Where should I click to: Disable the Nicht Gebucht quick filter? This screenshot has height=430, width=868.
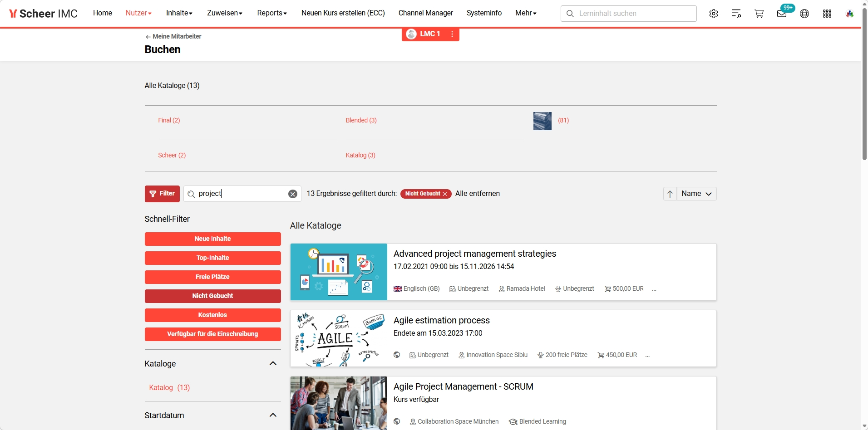(x=212, y=296)
